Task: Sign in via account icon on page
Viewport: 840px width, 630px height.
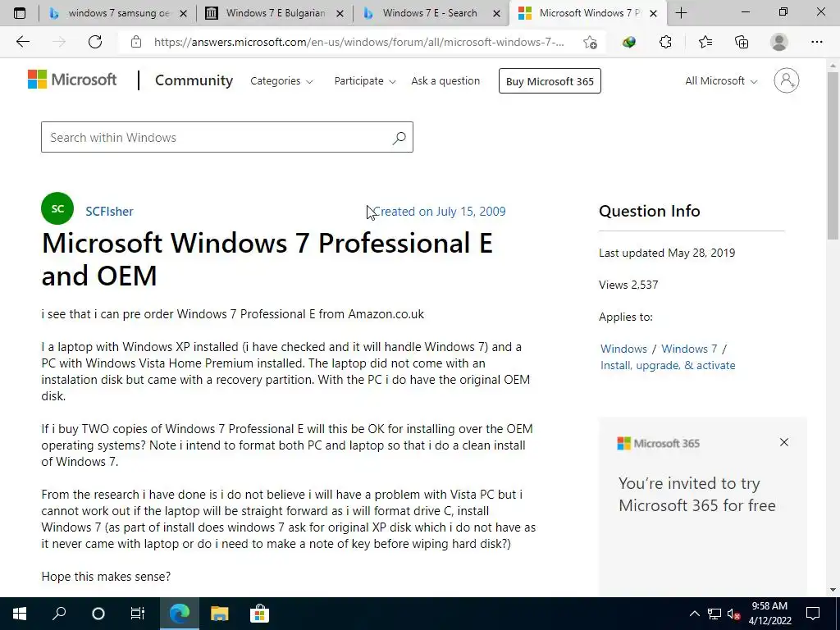Action: 786,80
